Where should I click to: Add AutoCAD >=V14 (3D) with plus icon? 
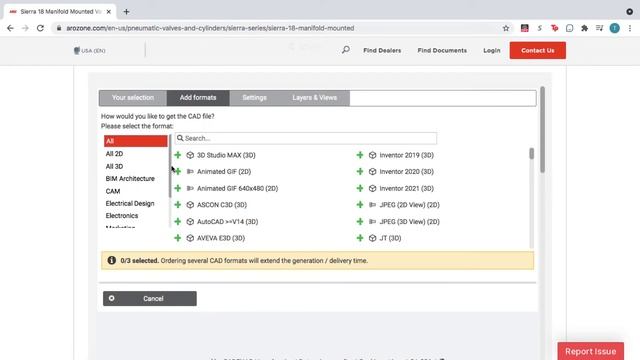coord(178,221)
